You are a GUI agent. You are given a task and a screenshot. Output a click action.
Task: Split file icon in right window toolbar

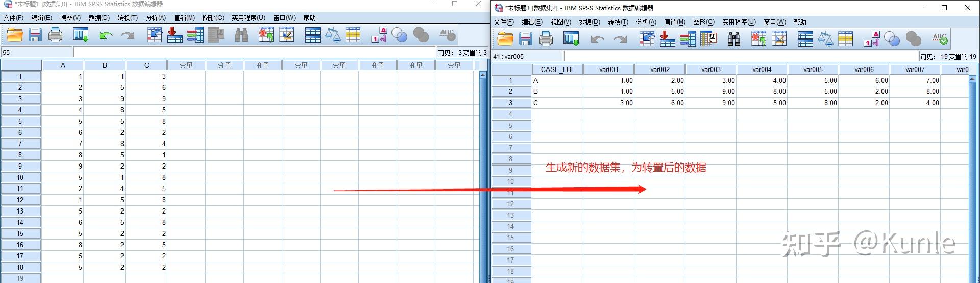click(805, 39)
